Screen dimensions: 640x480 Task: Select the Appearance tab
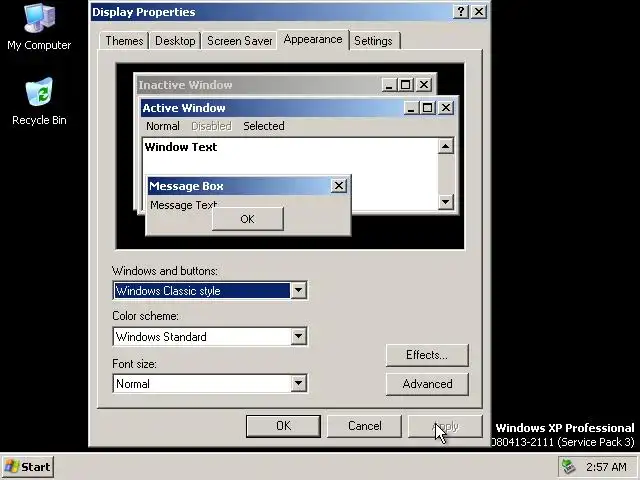(x=313, y=40)
